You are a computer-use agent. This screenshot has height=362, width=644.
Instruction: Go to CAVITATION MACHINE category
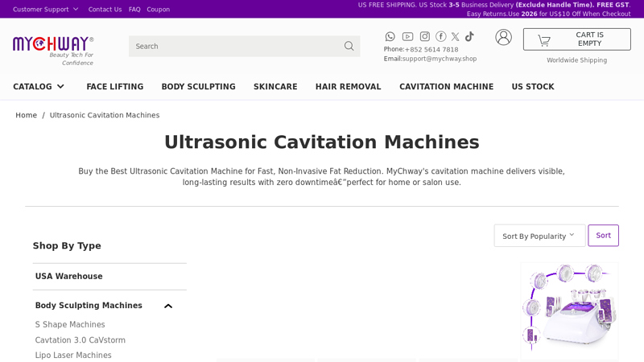[x=447, y=87]
